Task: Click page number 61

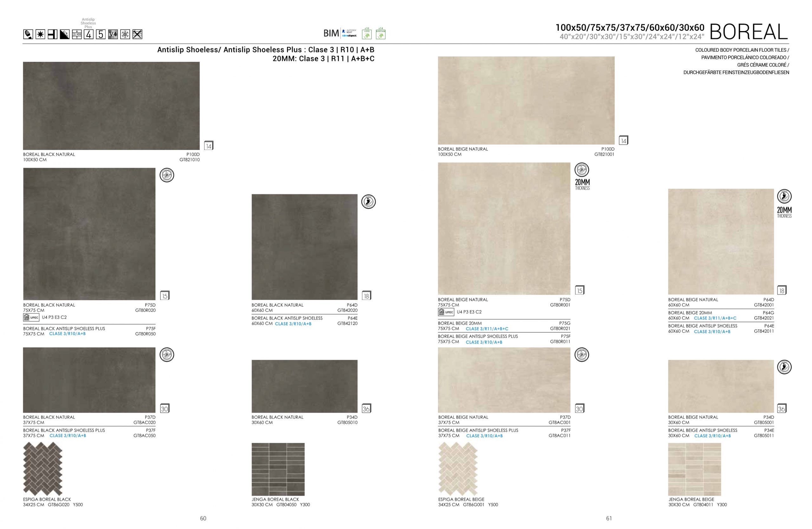Action: point(609,519)
